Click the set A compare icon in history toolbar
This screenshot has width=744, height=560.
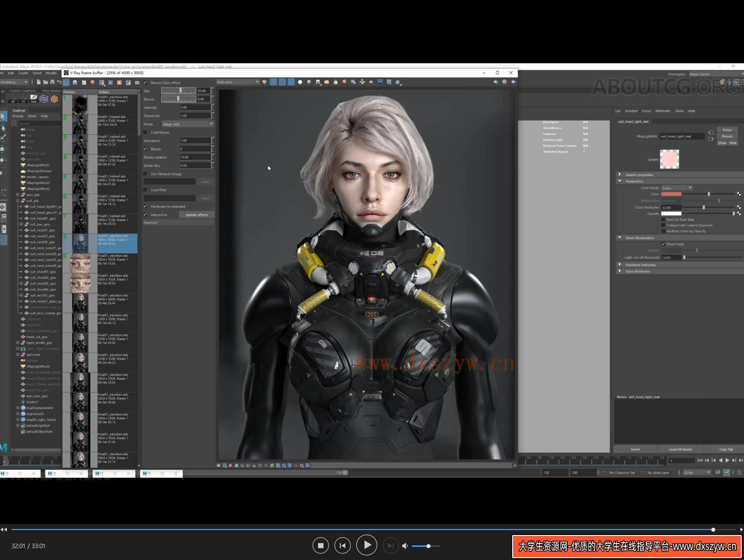[x=110, y=82]
